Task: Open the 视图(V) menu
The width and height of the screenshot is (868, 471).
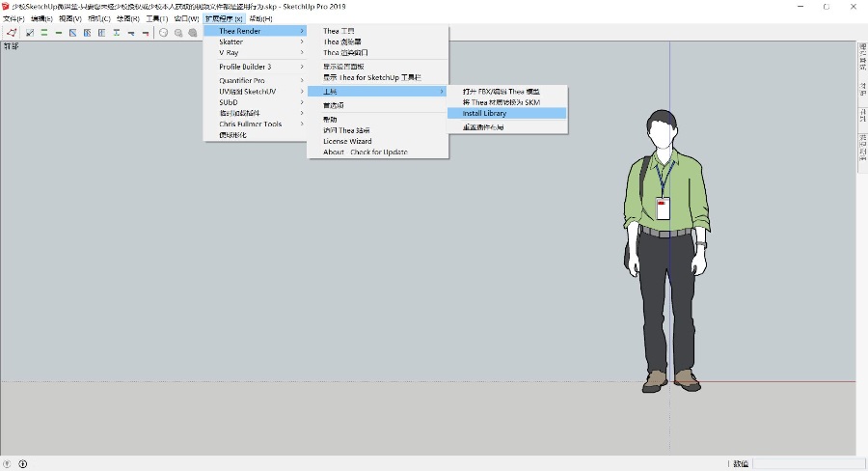Action: (x=70, y=18)
